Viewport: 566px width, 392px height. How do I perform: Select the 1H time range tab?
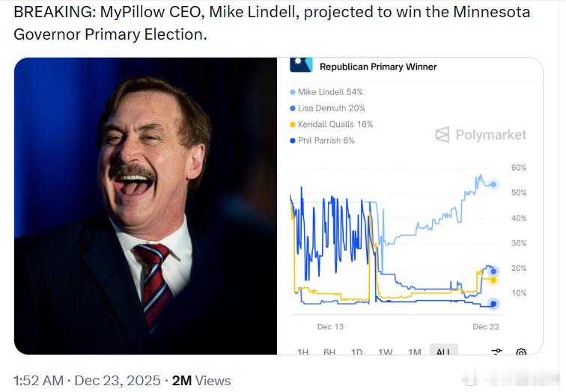coord(303,352)
